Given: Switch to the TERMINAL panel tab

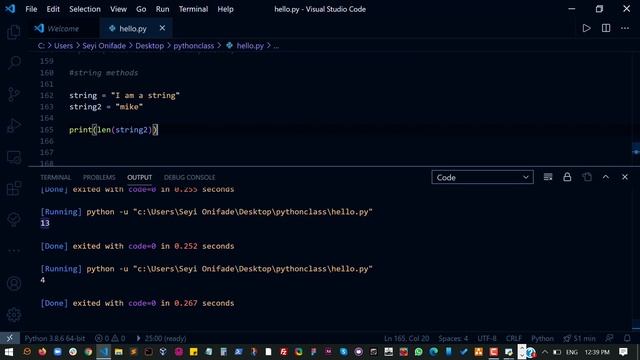Looking at the screenshot, I should point(56,178).
